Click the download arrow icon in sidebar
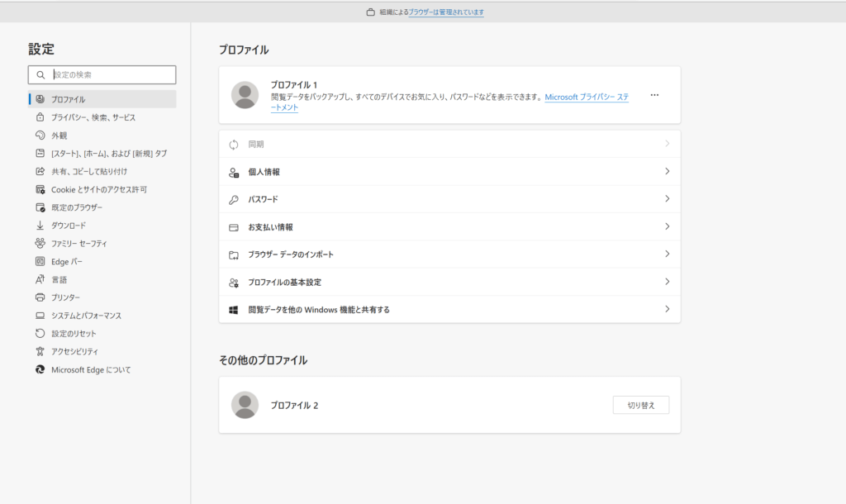This screenshot has width=846, height=504. click(x=40, y=226)
